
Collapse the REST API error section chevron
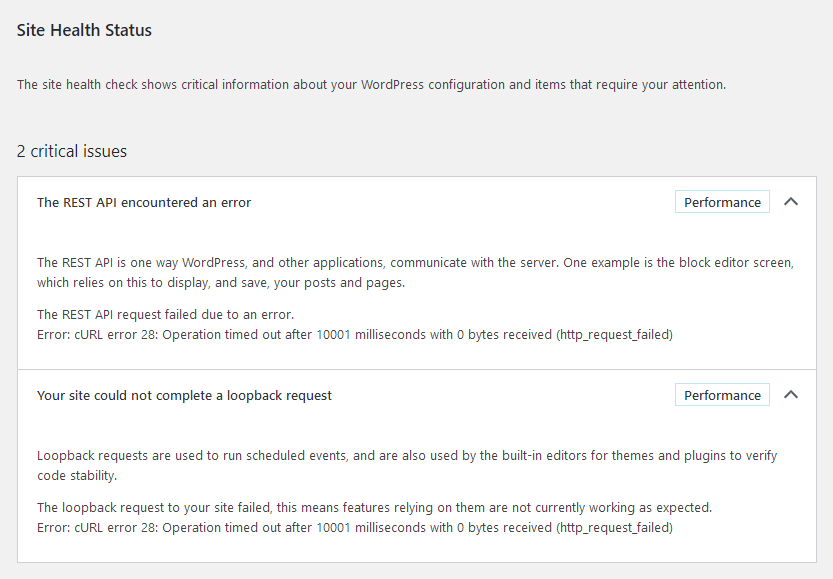[x=791, y=202]
